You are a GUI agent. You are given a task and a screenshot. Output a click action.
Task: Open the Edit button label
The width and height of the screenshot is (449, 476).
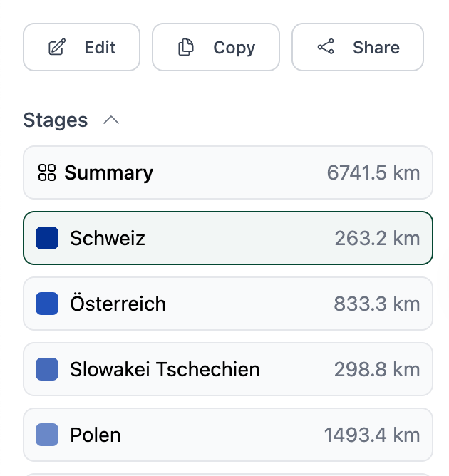click(100, 47)
